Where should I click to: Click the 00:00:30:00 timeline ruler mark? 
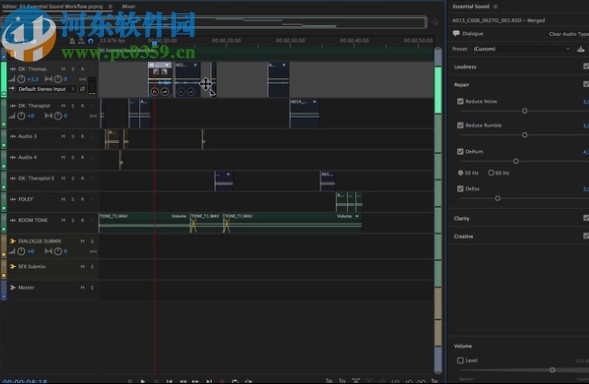(290, 41)
